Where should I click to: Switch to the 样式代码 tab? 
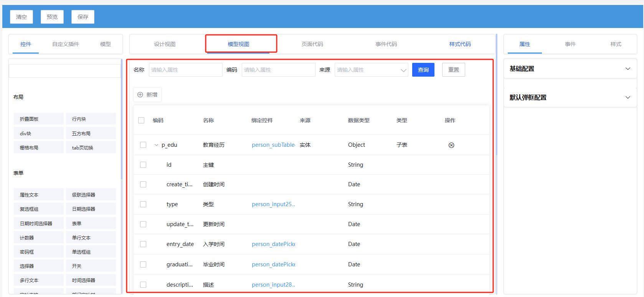pos(460,44)
